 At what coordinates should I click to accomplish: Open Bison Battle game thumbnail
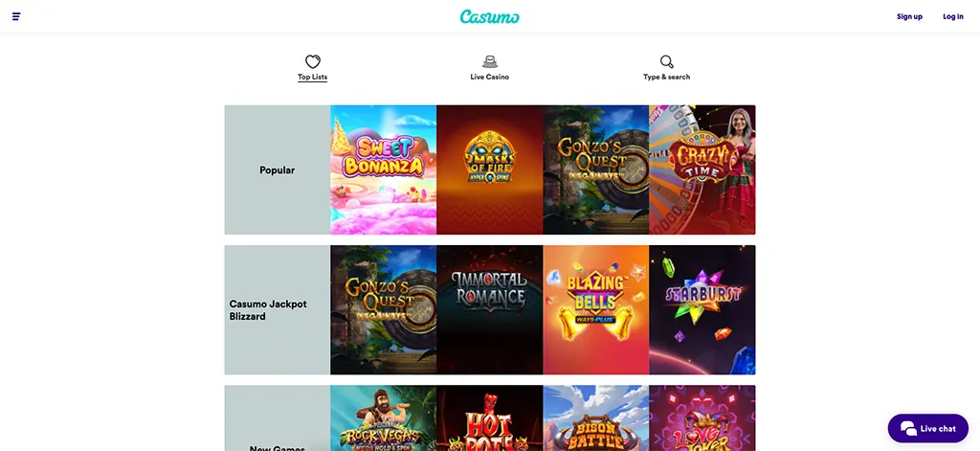pyautogui.click(x=595, y=417)
